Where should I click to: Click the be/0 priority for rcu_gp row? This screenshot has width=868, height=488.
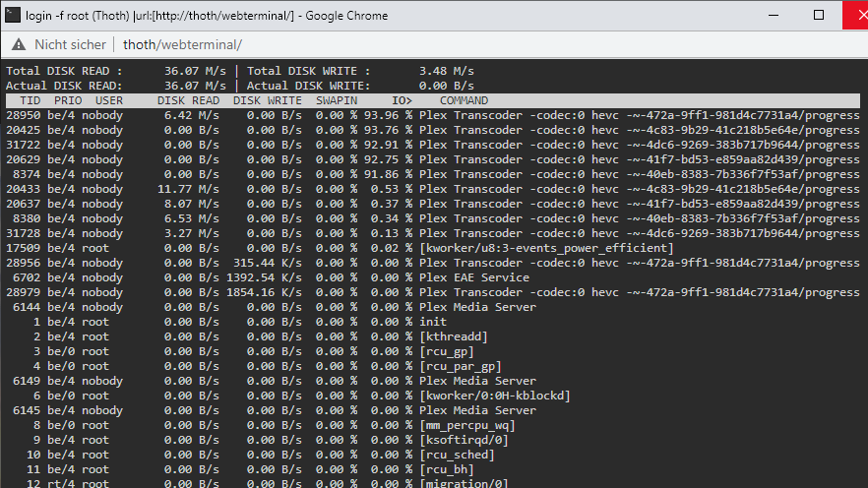[x=61, y=351]
